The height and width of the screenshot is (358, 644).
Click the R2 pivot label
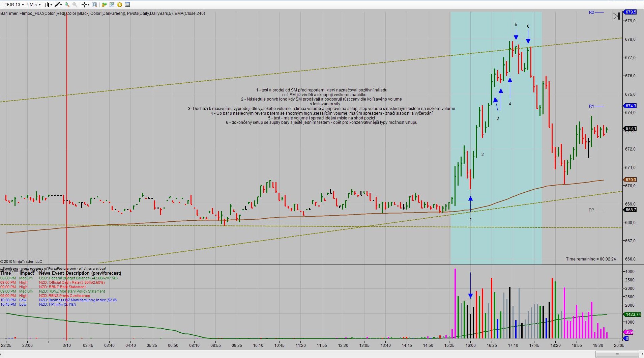[x=591, y=12]
